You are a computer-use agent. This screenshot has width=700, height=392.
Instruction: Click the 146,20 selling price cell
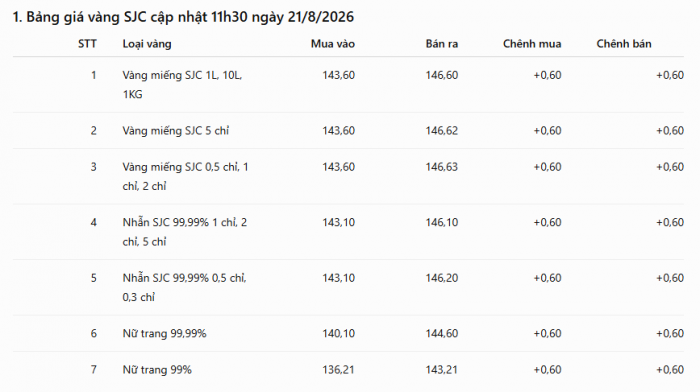pos(442,278)
